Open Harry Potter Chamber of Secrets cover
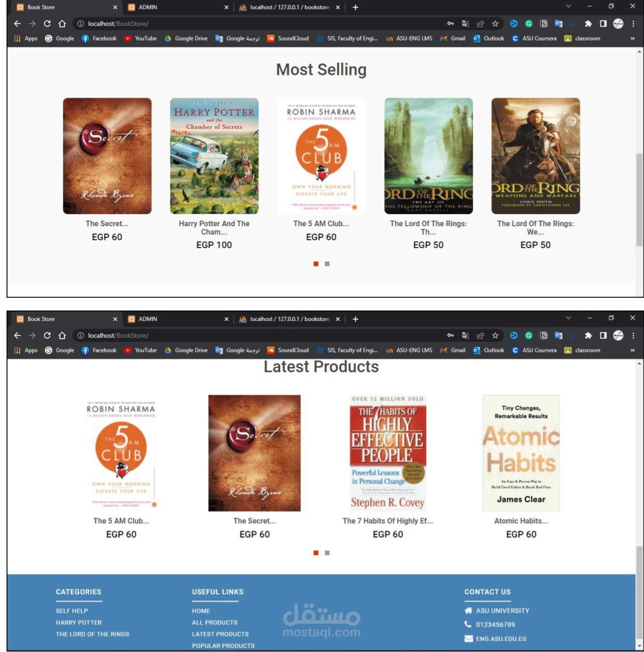 click(x=214, y=156)
